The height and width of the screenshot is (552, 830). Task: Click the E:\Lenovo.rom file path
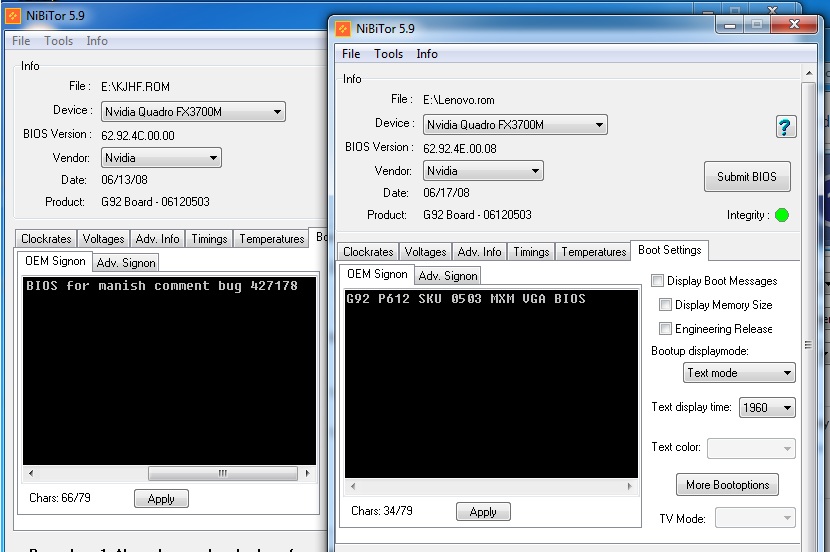tap(458, 100)
